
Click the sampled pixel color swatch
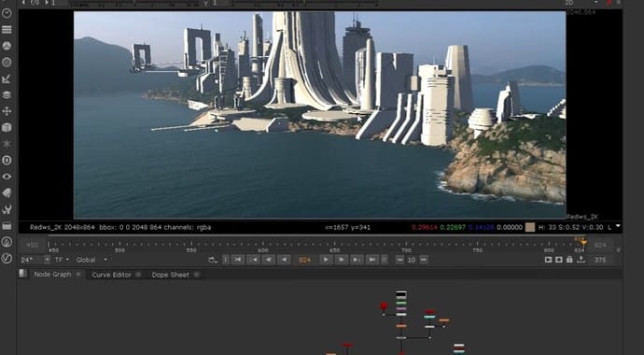pos(530,227)
